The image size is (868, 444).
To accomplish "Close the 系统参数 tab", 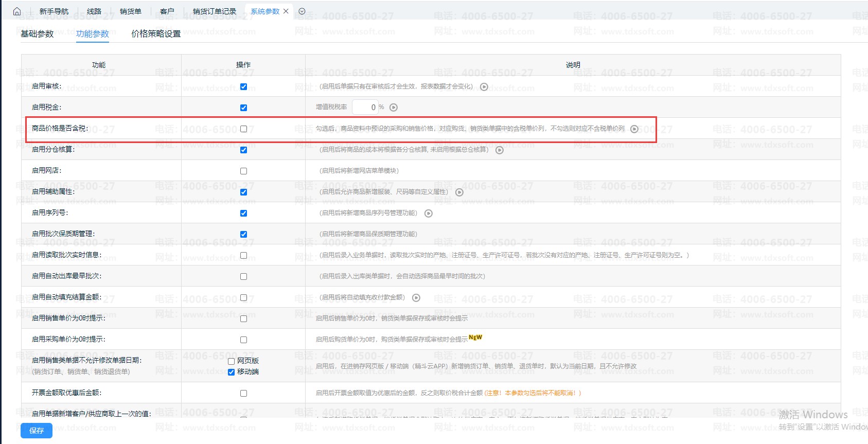I will pos(286,11).
